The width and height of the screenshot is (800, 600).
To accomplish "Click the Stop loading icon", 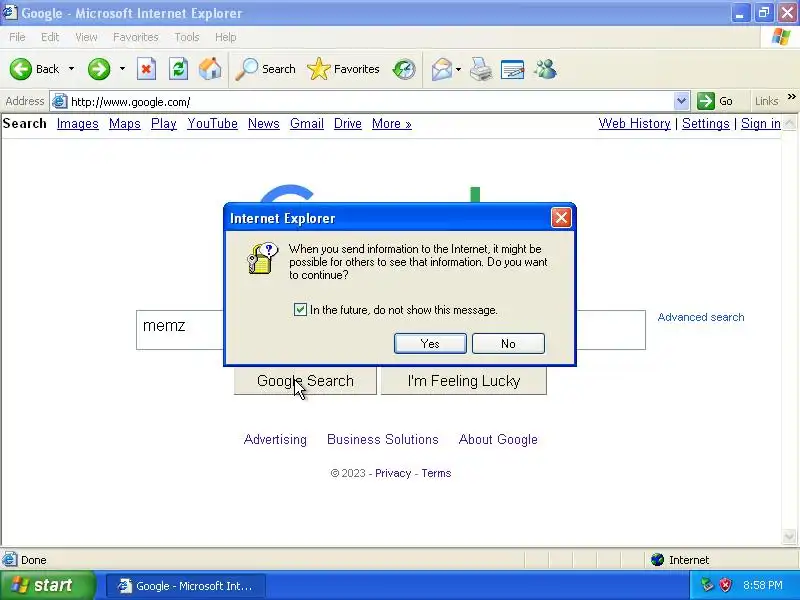I will [x=146, y=69].
